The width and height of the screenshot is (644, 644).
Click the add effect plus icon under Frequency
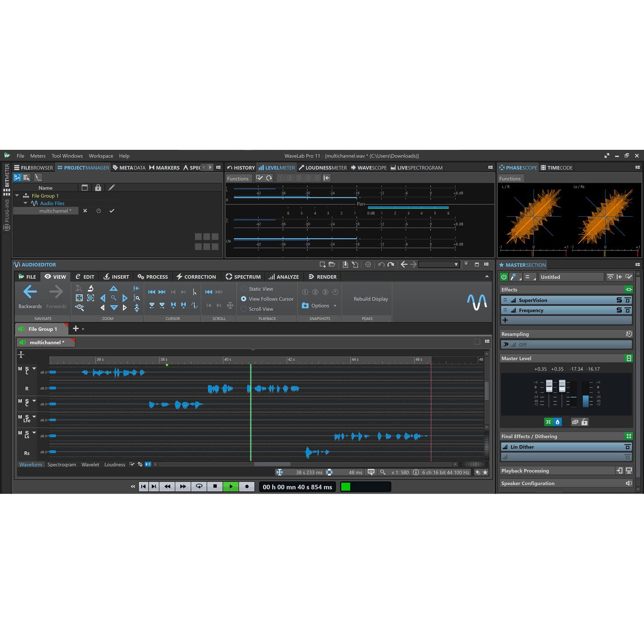click(505, 320)
